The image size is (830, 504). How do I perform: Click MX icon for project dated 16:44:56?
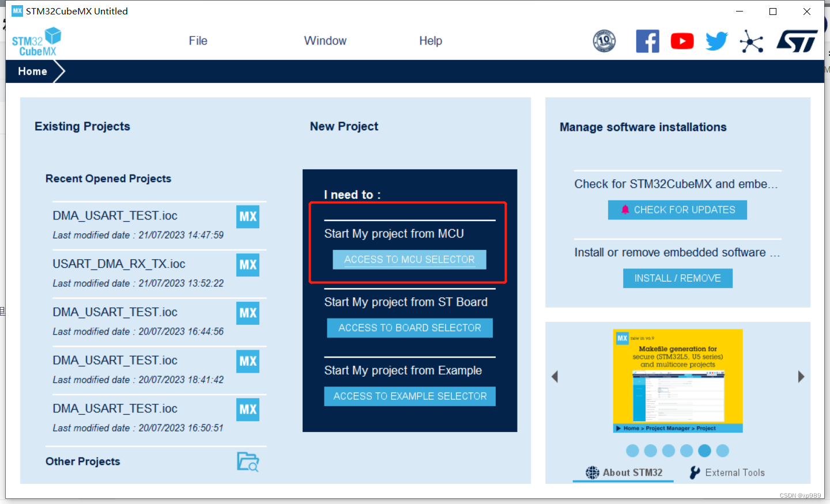pos(248,313)
